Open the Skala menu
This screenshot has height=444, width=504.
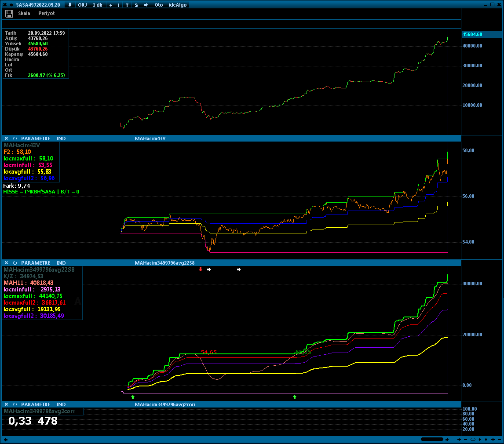(24, 13)
